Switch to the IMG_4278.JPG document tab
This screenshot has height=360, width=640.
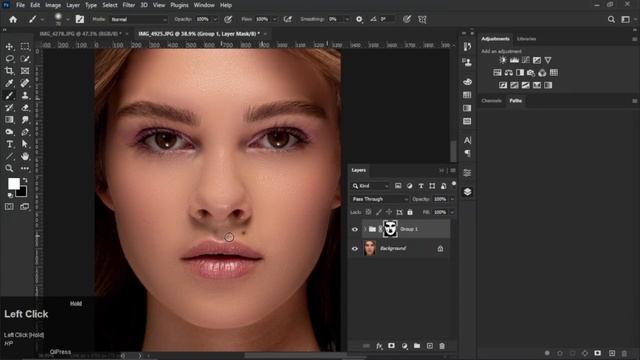pyautogui.click(x=80, y=34)
